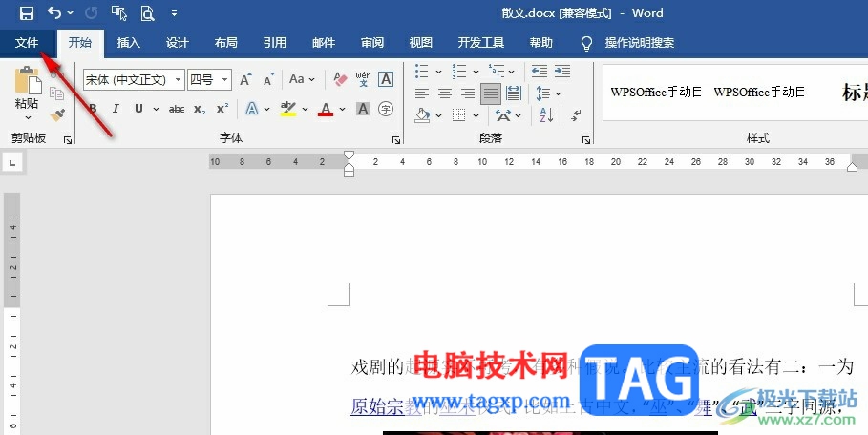The width and height of the screenshot is (868, 435).
Task: Click the 粘贴 paste clipboard icon
Action: 27,80
